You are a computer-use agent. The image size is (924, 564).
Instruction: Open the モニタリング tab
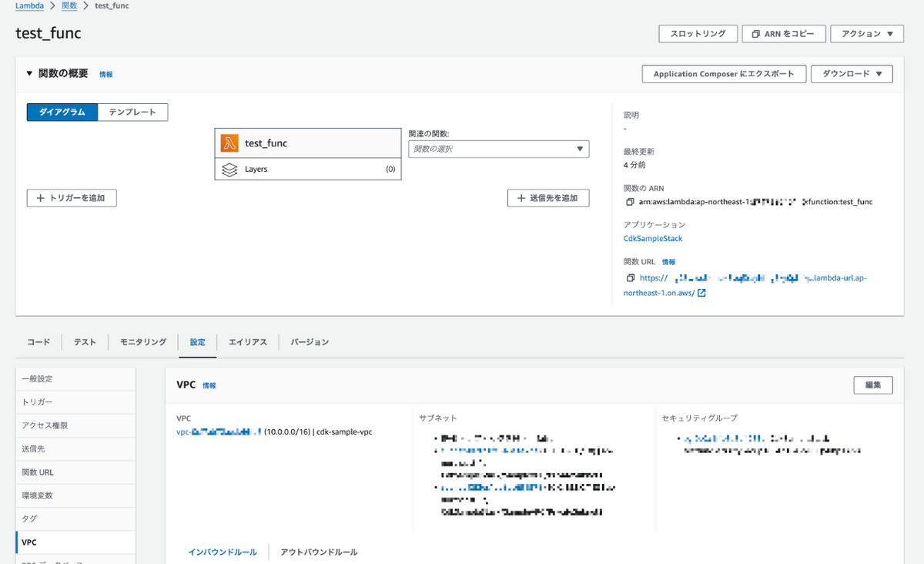tap(143, 342)
